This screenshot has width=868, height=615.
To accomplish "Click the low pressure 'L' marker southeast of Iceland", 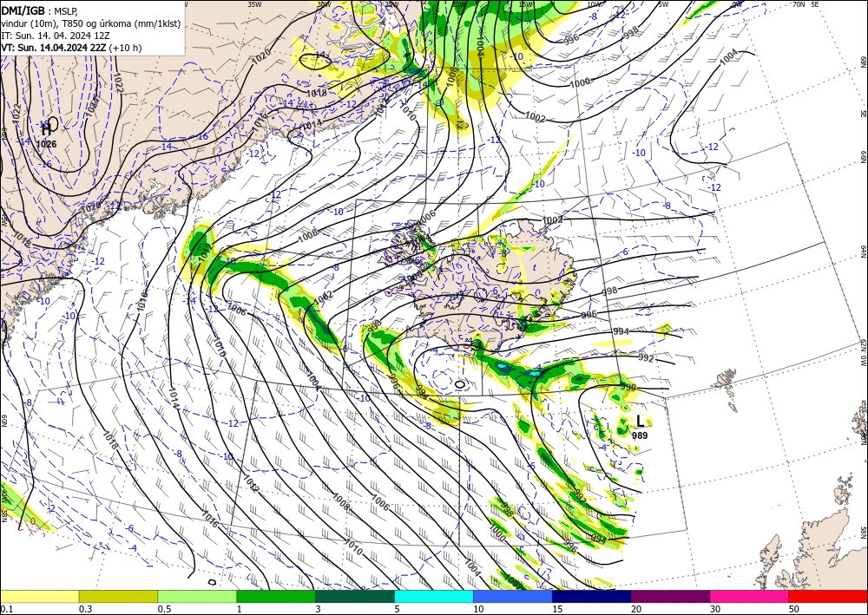I will tap(640, 422).
